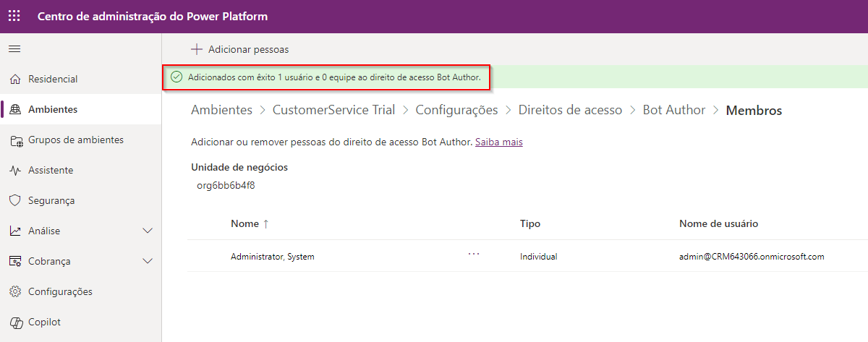Click the org6bb6b4f8 business unit value

[x=226, y=186]
